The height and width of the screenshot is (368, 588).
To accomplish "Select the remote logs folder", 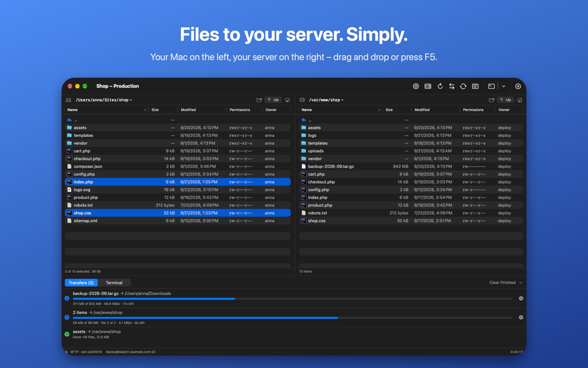I will [x=411, y=135].
